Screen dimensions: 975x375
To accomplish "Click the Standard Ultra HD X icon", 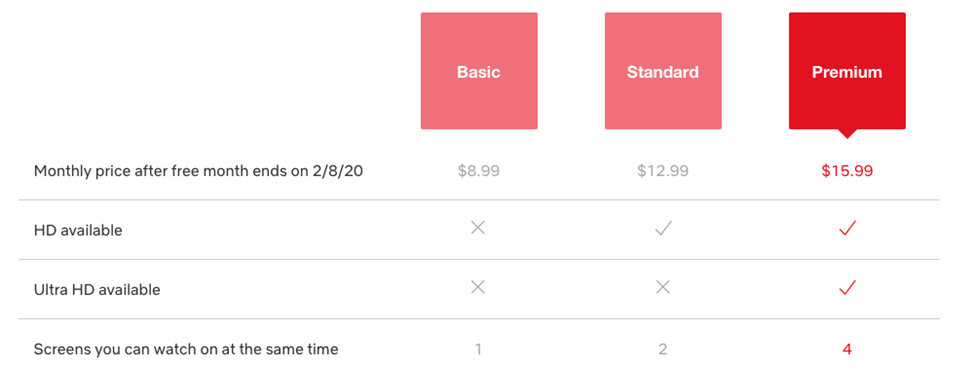I will [663, 287].
